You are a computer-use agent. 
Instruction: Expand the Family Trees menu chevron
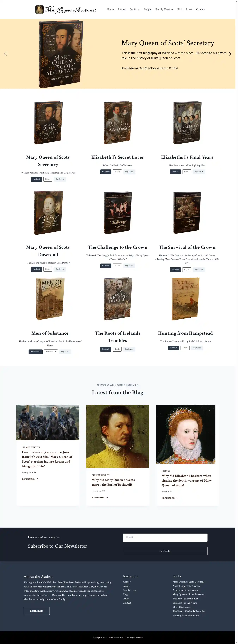[172, 10]
